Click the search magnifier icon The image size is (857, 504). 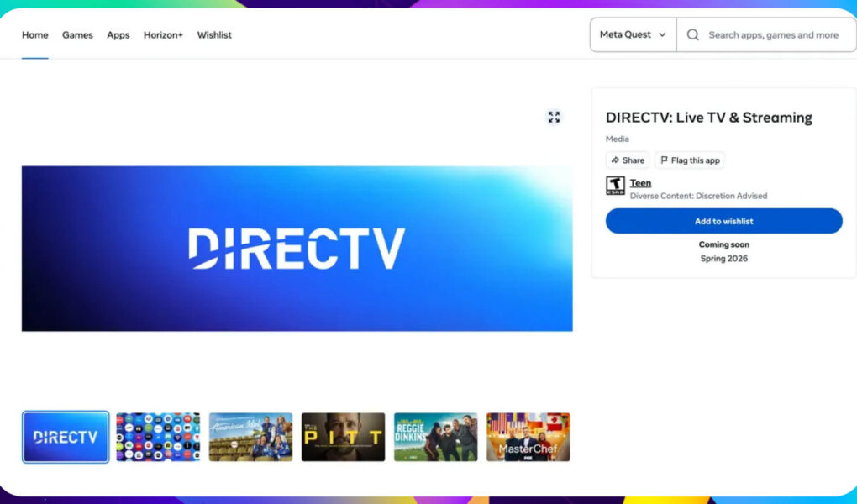[x=692, y=35]
